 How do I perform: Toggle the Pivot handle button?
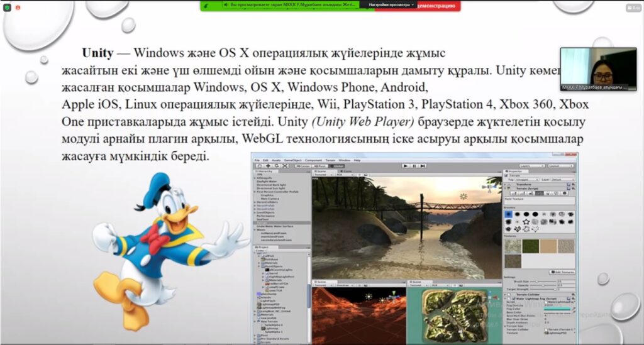tap(320, 166)
